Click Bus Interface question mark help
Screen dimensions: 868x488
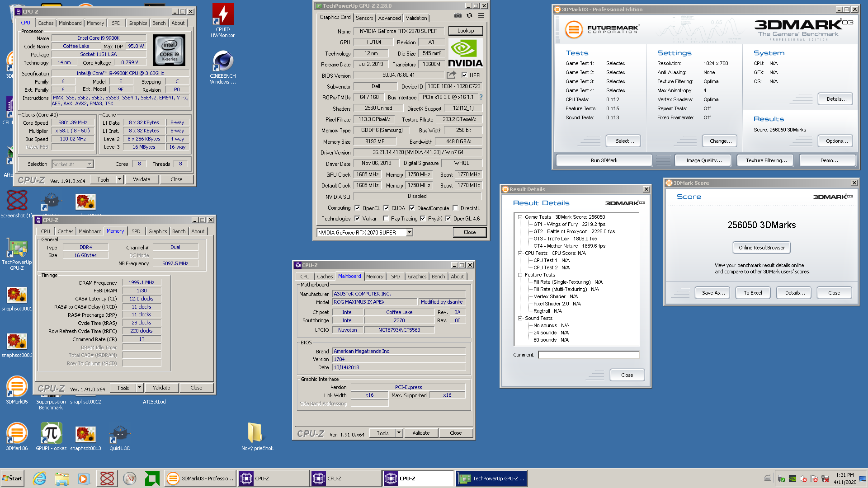pos(481,97)
